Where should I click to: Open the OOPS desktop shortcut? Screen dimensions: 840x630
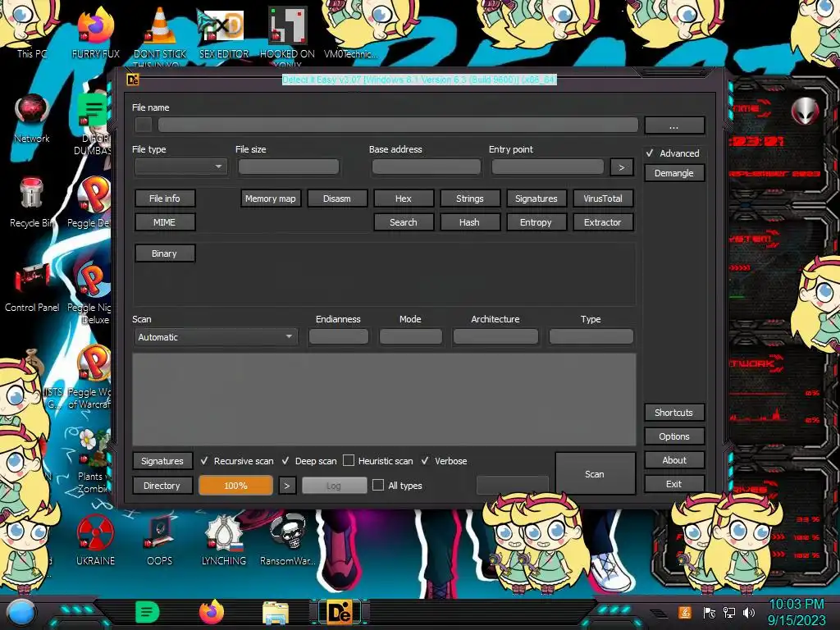click(x=160, y=540)
